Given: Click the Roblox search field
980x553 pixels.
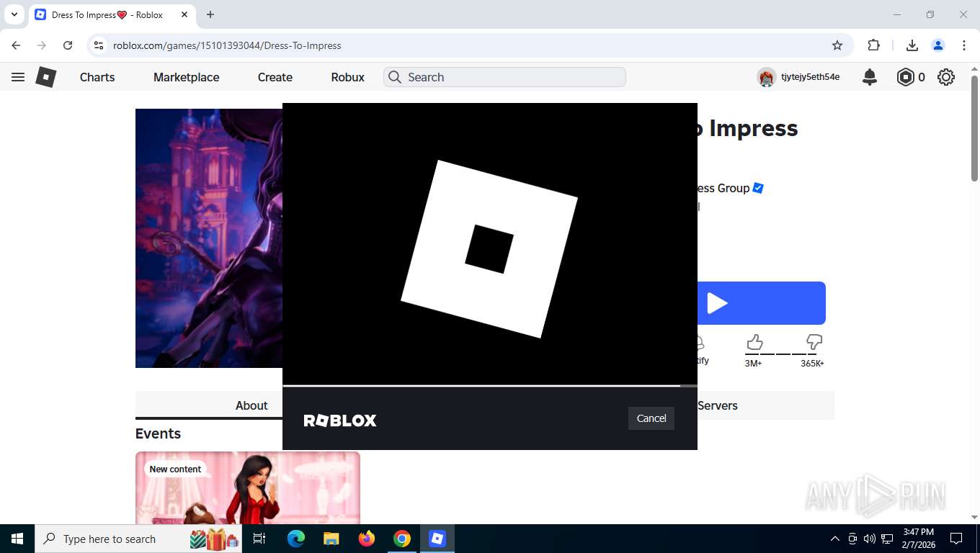Looking at the screenshot, I should click(504, 77).
